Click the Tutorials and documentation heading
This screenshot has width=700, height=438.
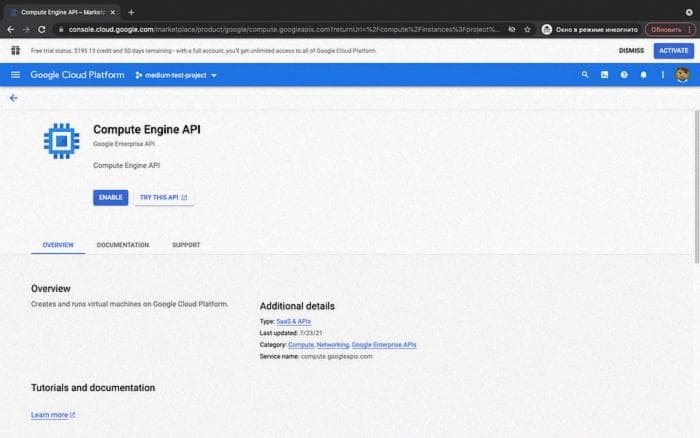tap(93, 388)
